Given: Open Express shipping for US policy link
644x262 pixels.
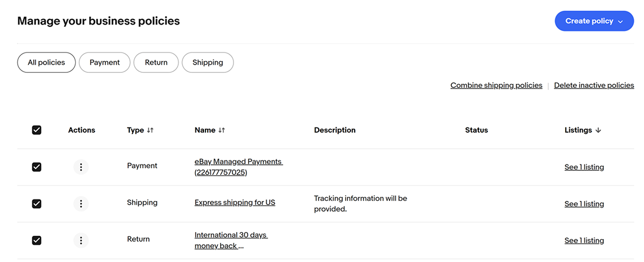Looking at the screenshot, I should (x=235, y=203).
